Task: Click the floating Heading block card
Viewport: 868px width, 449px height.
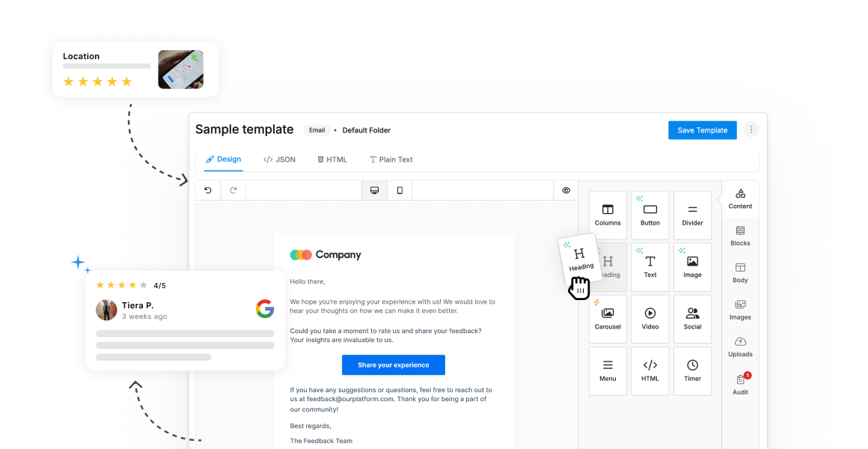Action: coord(580,260)
